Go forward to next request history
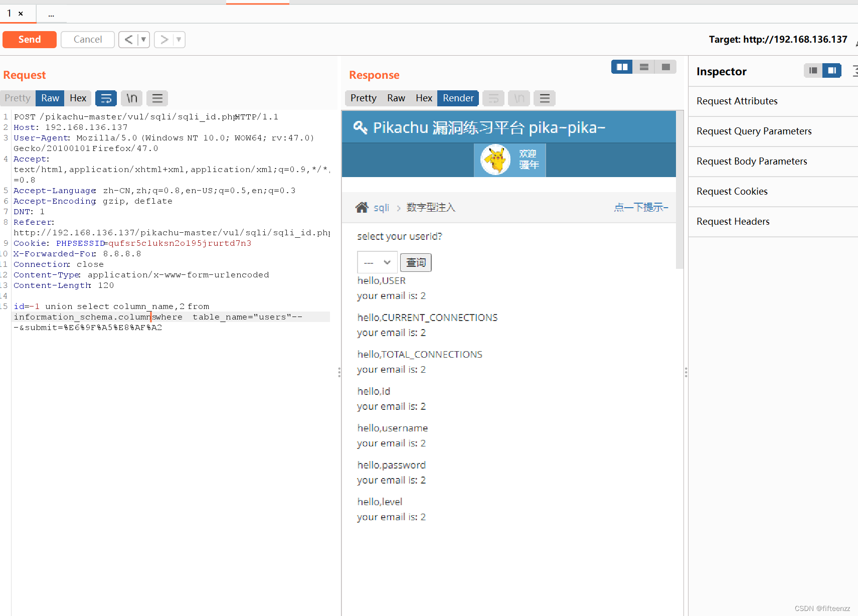This screenshot has width=858, height=616. point(164,40)
